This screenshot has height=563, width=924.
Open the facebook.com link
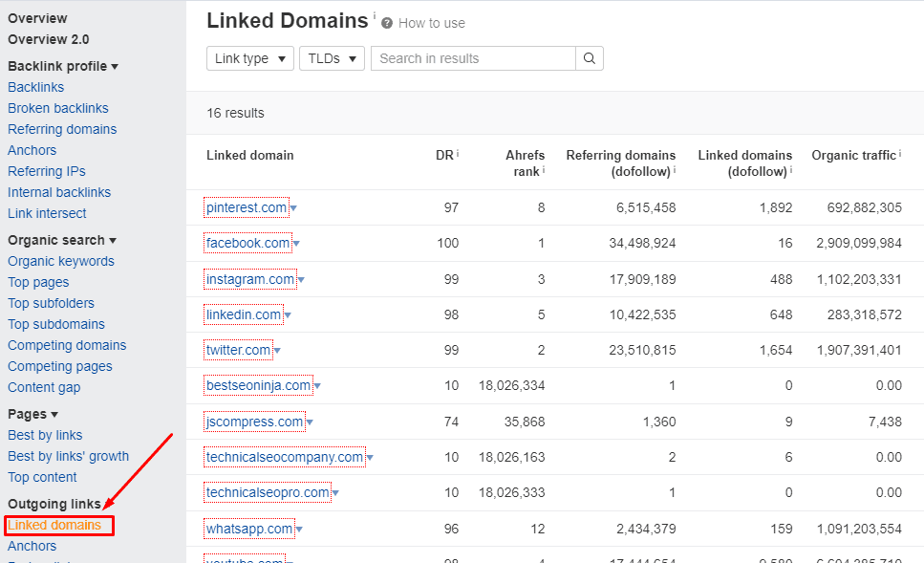point(248,243)
